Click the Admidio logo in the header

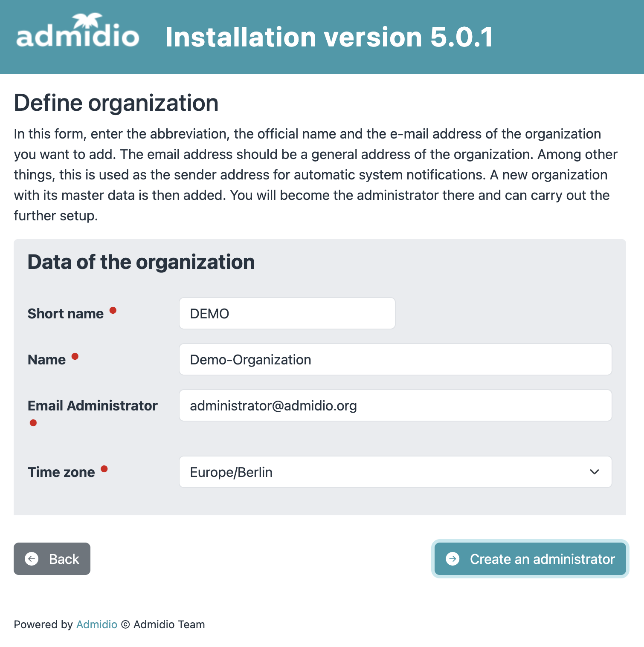point(78,32)
